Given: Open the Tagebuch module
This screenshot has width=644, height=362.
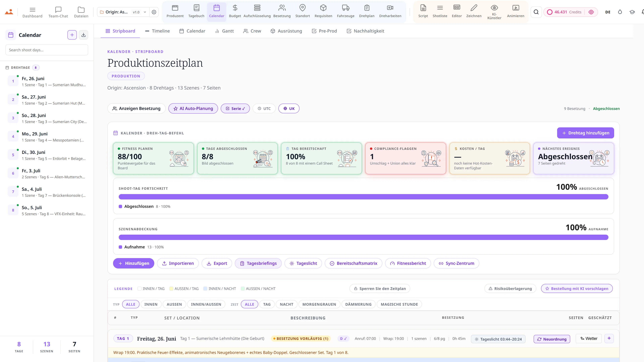Looking at the screenshot, I should click(x=196, y=12).
